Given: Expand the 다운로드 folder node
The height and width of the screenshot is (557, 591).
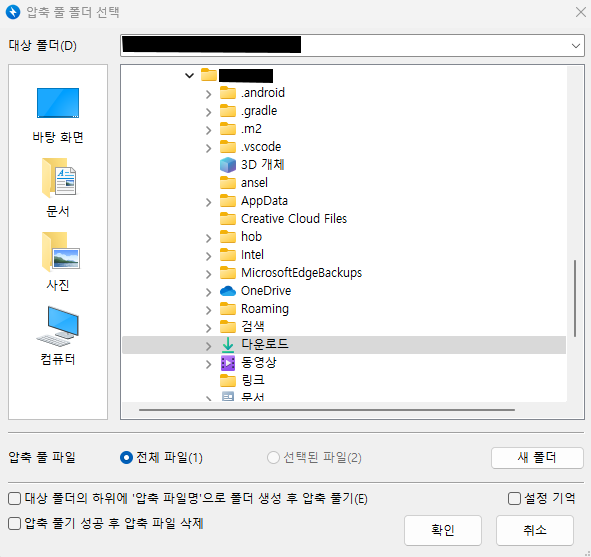Looking at the screenshot, I should tap(208, 346).
